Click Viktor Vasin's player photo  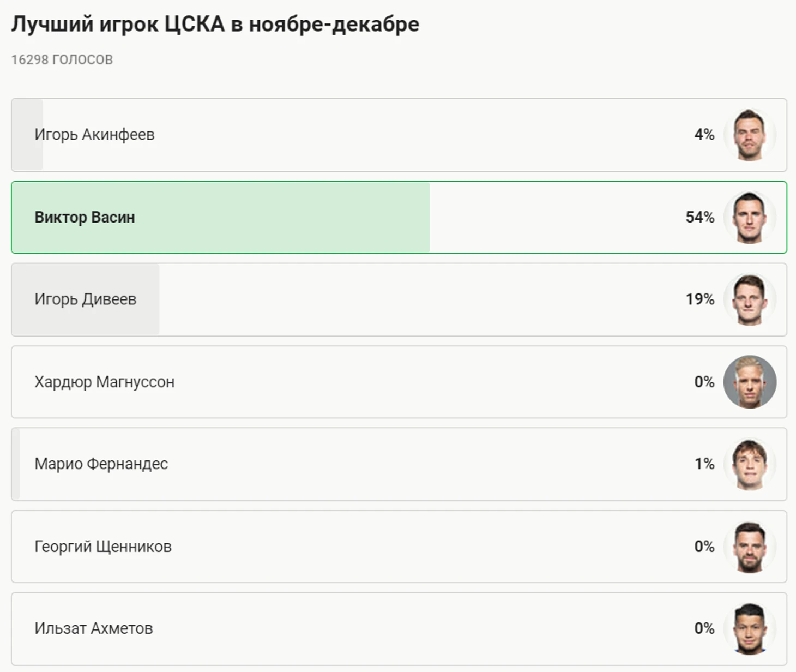coord(750,217)
